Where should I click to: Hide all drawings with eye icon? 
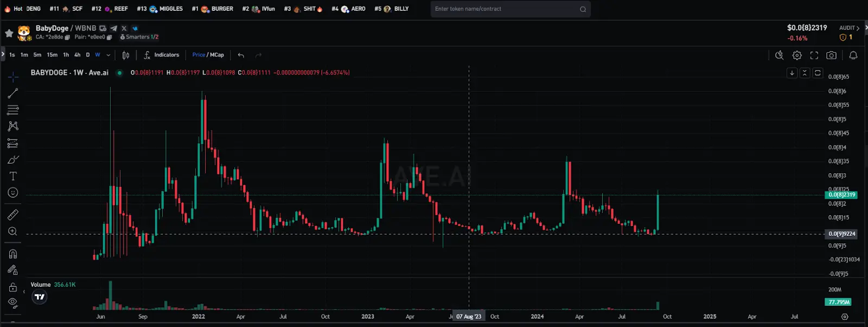pyautogui.click(x=13, y=303)
